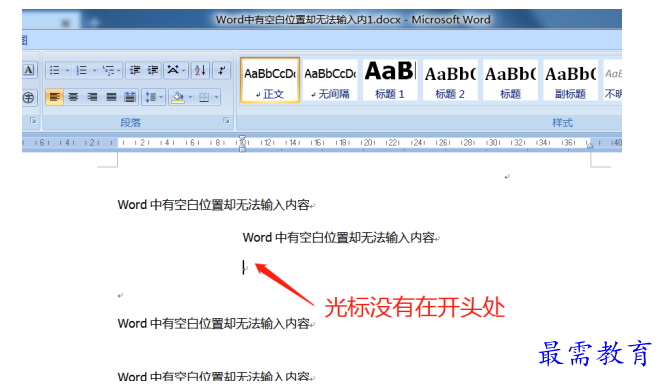Apply the 标题 1 style

[390, 80]
